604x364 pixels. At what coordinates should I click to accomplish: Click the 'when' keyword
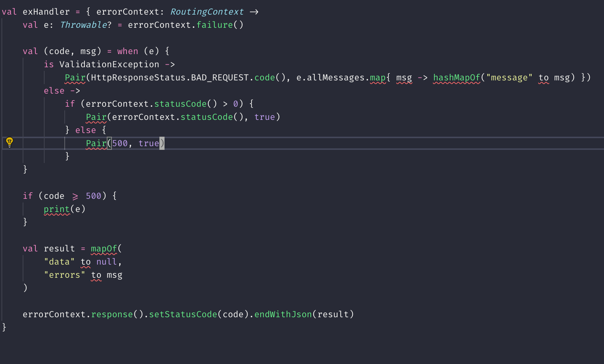(x=128, y=51)
